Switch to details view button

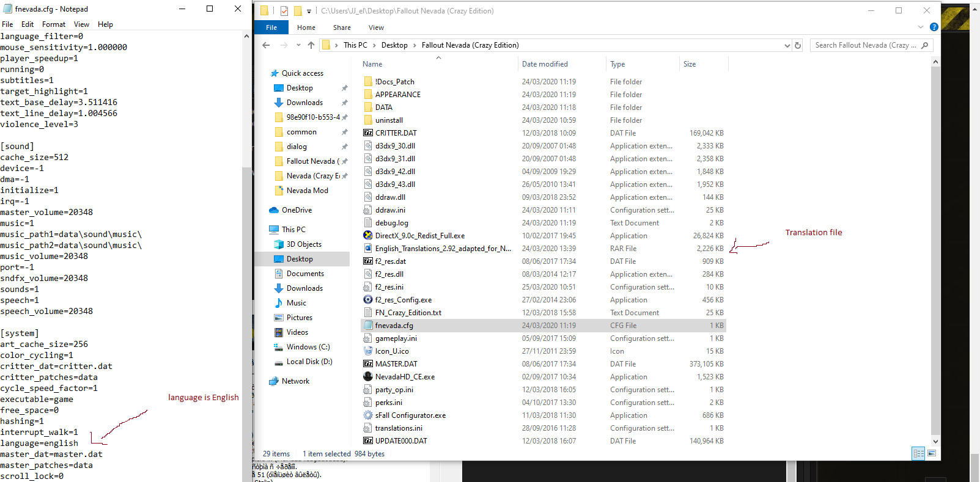pos(918,453)
